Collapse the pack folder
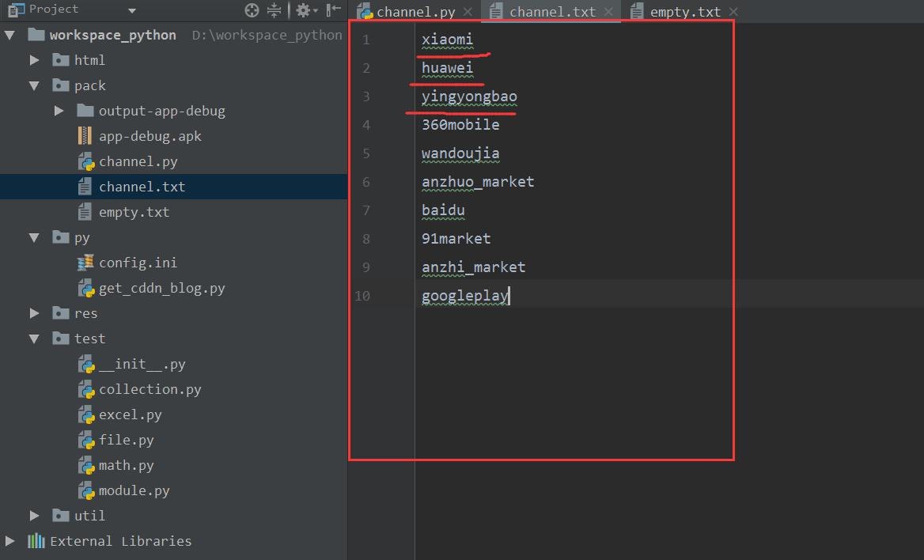Screen dimensions: 924x560 (x=34, y=86)
